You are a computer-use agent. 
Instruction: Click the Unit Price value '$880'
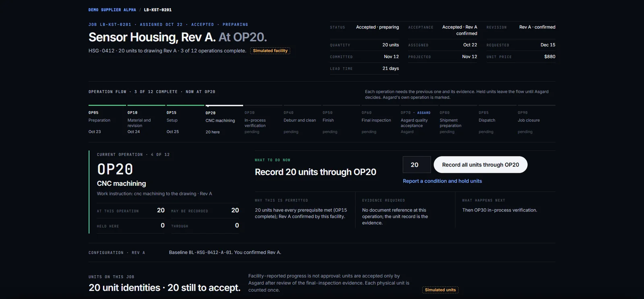[x=550, y=56]
